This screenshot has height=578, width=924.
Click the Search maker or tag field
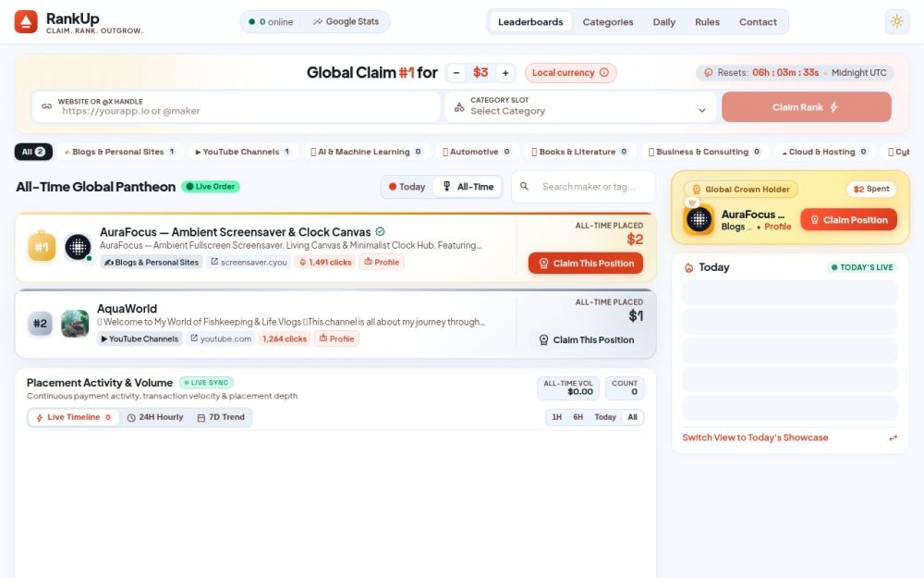tap(583, 187)
